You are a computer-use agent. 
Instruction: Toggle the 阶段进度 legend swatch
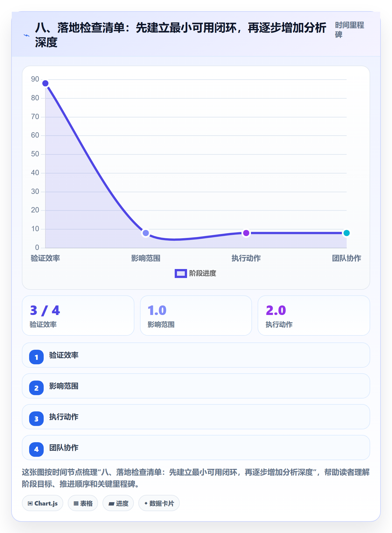pos(181,273)
